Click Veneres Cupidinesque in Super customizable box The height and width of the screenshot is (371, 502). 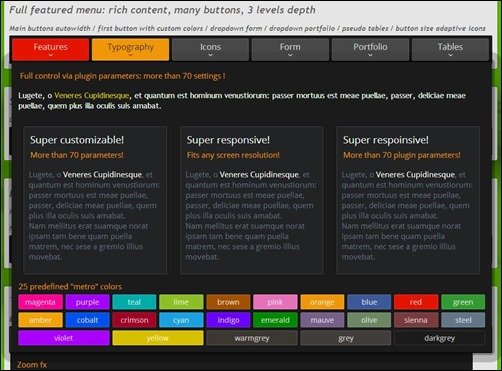tap(102, 175)
